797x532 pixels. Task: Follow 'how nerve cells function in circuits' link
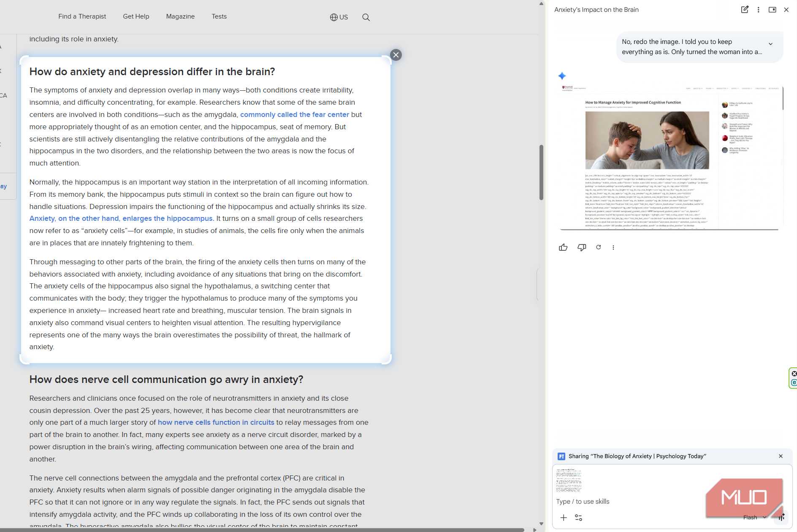pyautogui.click(x=216, y=422)
